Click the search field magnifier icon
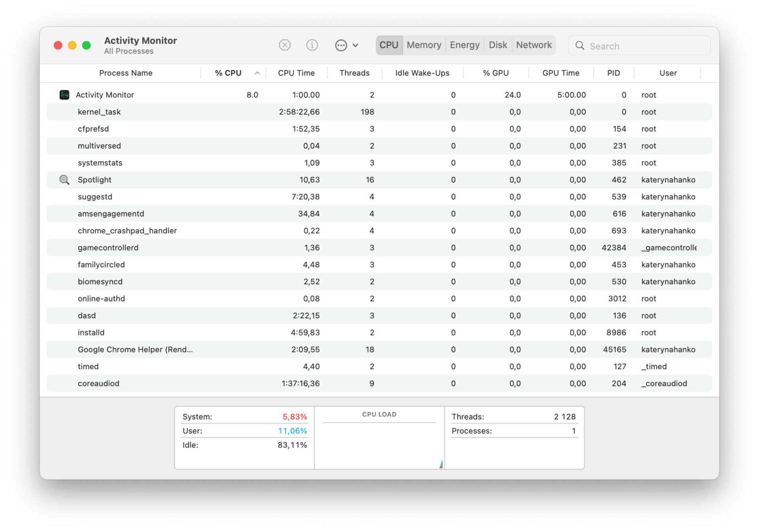The image size is (759, 532). click(x=580, y=45)
